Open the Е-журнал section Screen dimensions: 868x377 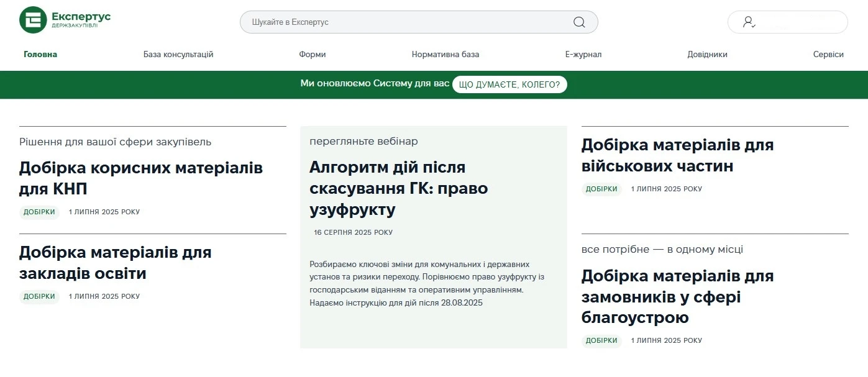pyautogui.click(x=583, y=55)
